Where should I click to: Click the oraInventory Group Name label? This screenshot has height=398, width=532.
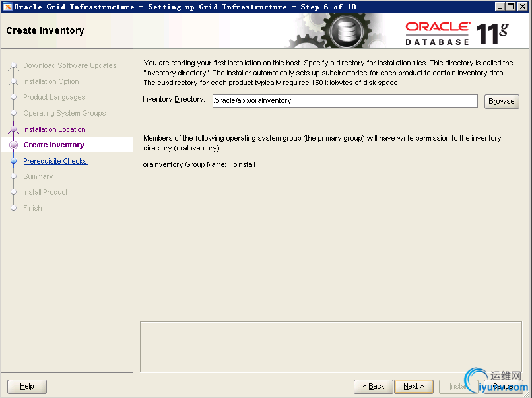click(184, 164)
